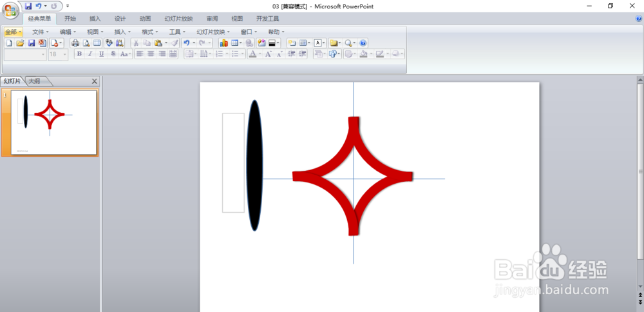Click the print icon in classic toolbar

75,43
